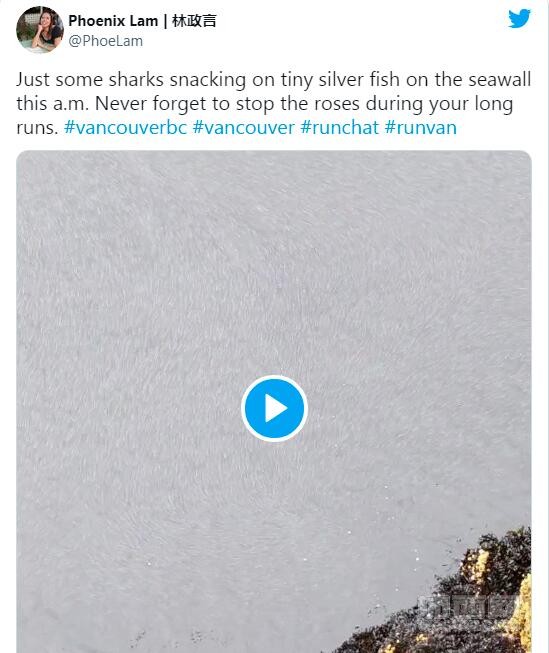
Task: Click the tweet text about sharks snacking
Action: (x=274, y=103)
